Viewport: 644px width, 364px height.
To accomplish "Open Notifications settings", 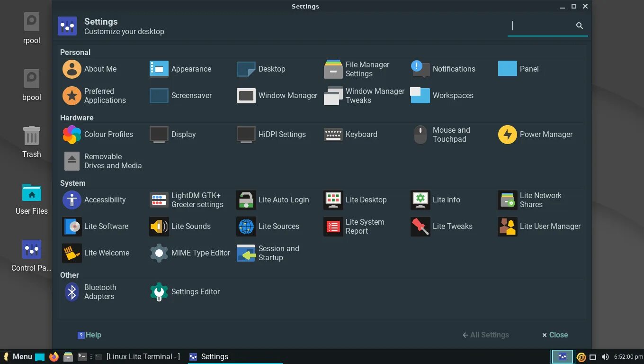I will pos(443,69).
